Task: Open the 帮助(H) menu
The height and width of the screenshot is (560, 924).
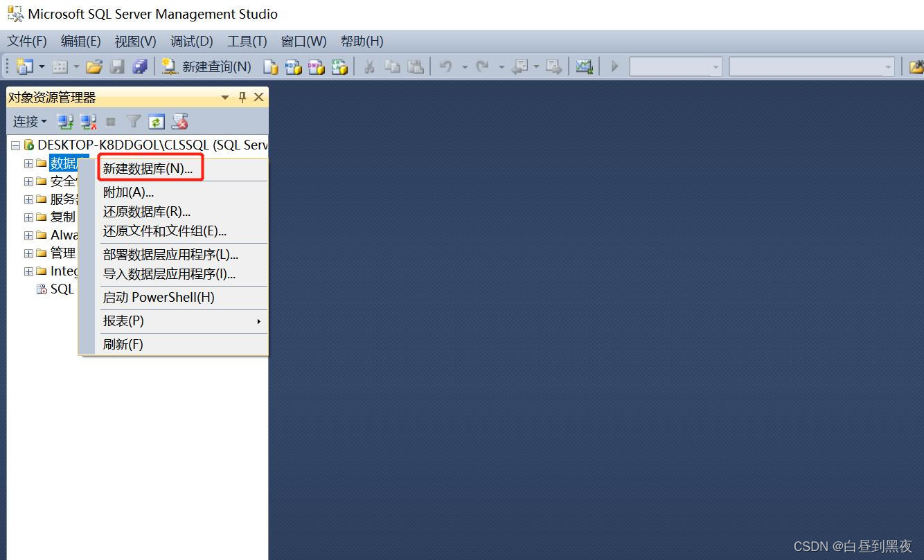Action: coord(362,41)
